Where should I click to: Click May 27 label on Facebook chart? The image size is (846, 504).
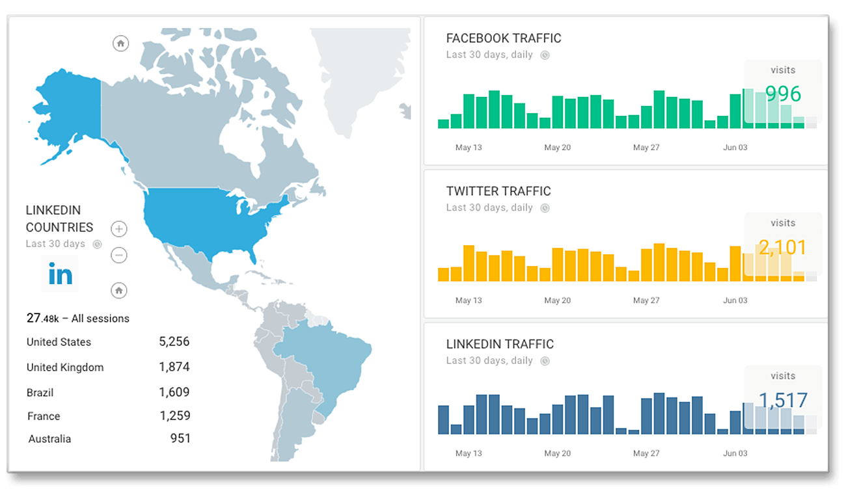tap(646, 148)
